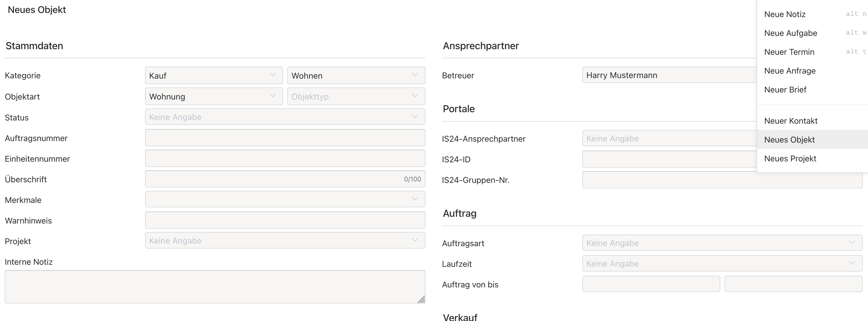Image resolution: width=868 pixels, height=321 pixels.
Task: Expand the Merkmale dropdown
Action: click(x=285, y=199)
